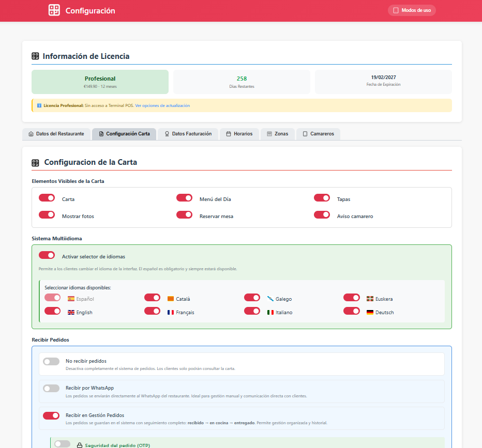Click the French flag icon
Viewport: 482px width, 448px height.
coord(171,312)
